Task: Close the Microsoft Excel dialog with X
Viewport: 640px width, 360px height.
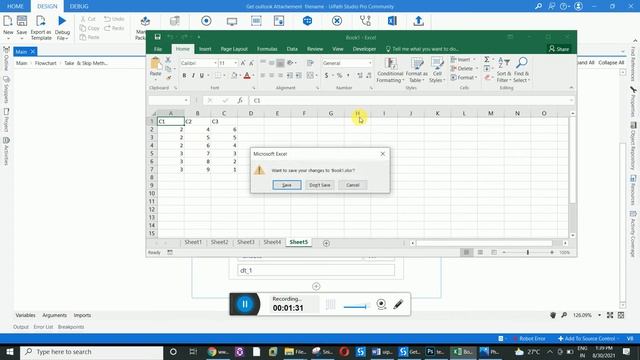Action: tap(382, 154)
